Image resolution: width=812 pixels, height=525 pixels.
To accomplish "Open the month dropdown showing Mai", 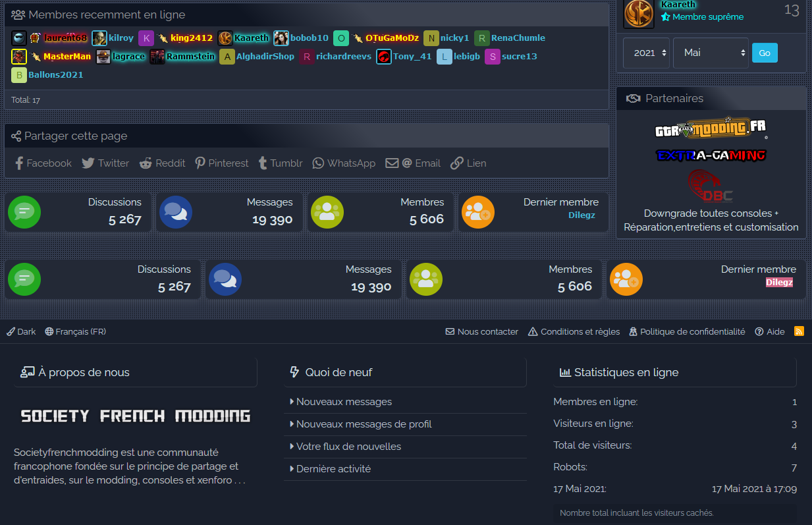I will [x=710, y=53].
